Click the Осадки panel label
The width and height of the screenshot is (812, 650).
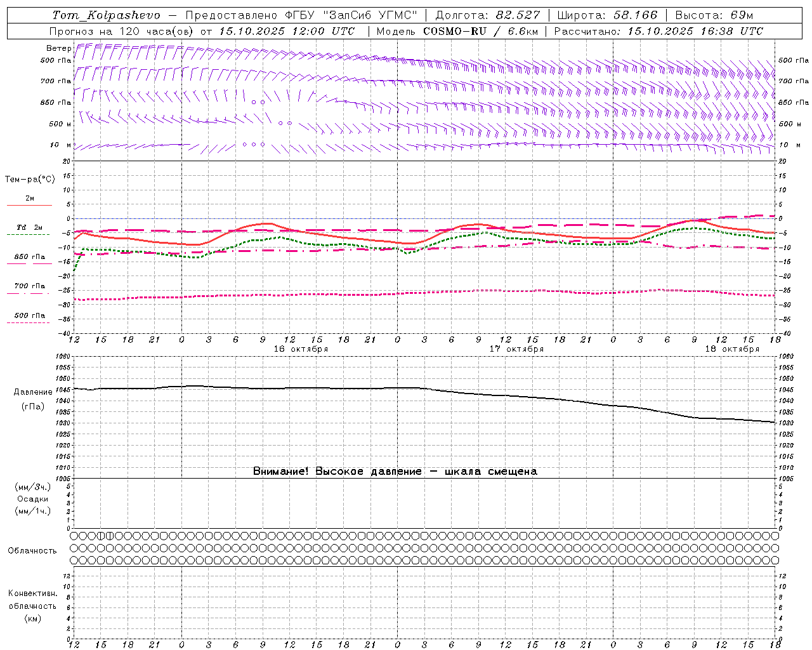33,499
